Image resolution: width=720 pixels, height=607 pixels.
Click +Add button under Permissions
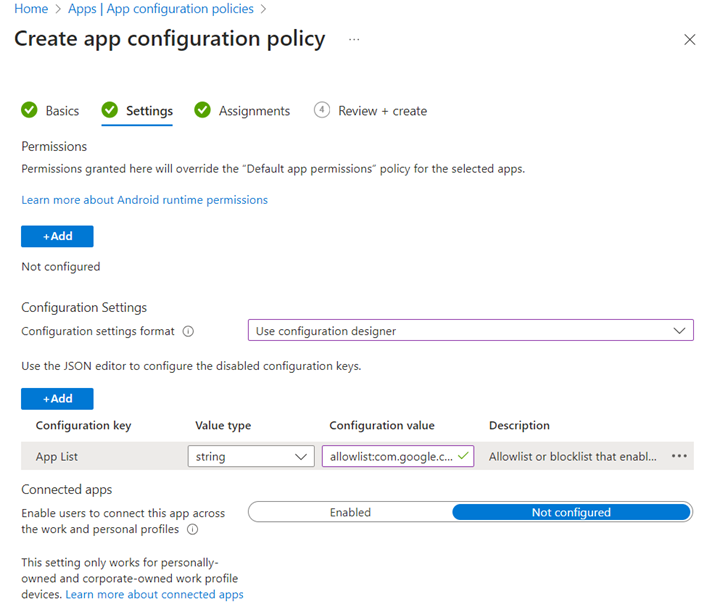coord(57,236)
